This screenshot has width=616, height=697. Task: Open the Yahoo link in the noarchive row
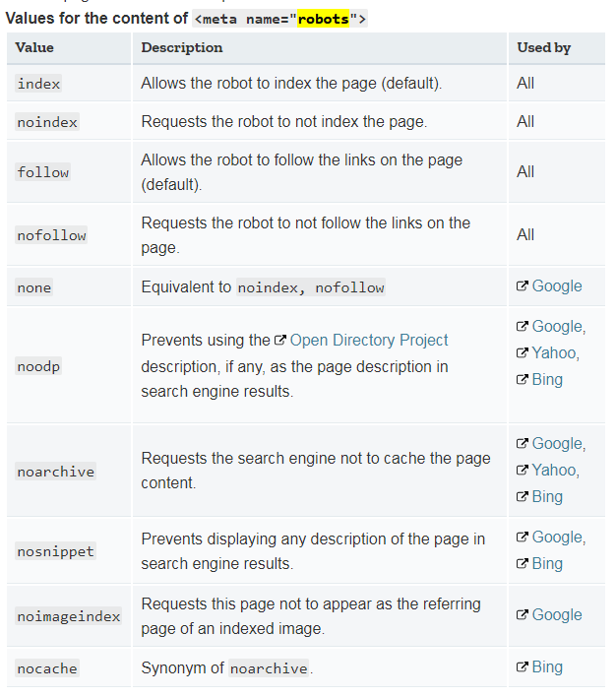[x=556, y=470]
